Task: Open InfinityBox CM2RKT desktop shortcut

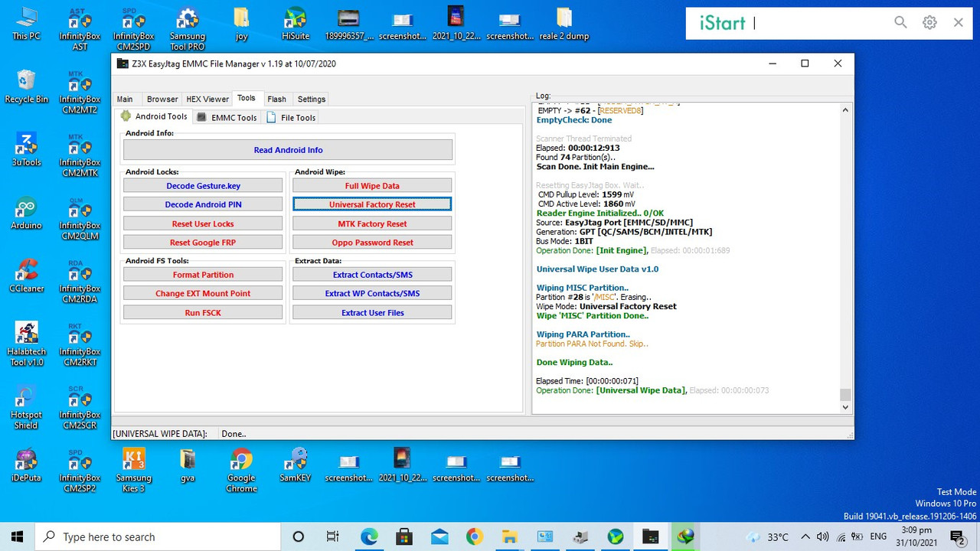Action: [x=80, y=344]
